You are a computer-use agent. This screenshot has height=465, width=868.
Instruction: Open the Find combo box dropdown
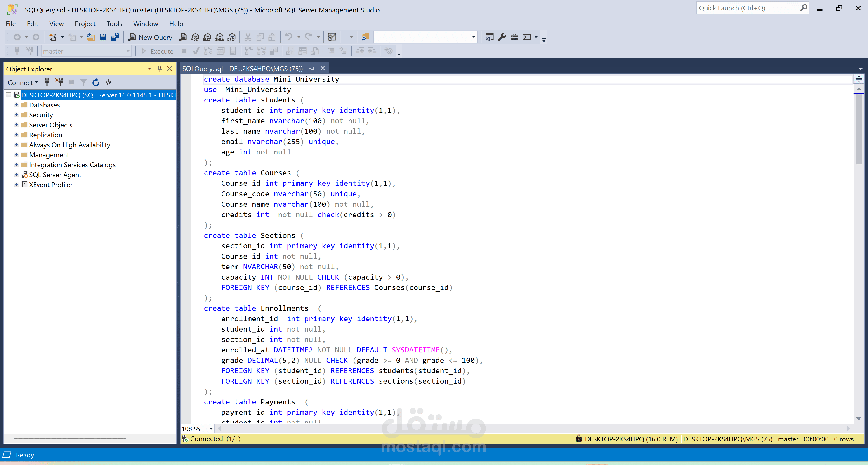(474, 37)
